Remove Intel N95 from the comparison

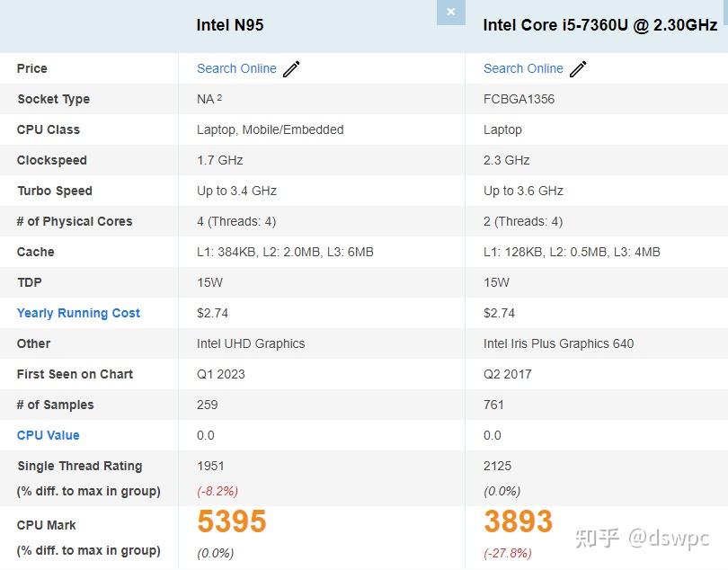[450, 12]
